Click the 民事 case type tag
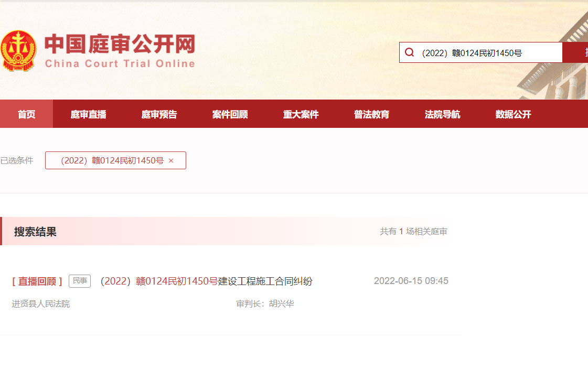The width and height of the screenshot is (588, 371). click(80, 281)
